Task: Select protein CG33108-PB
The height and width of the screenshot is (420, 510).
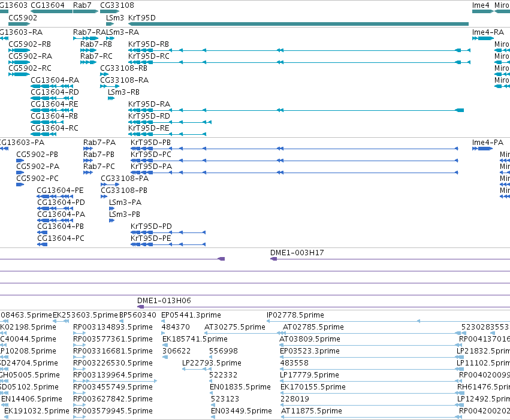Action: (x=124, y=191)
